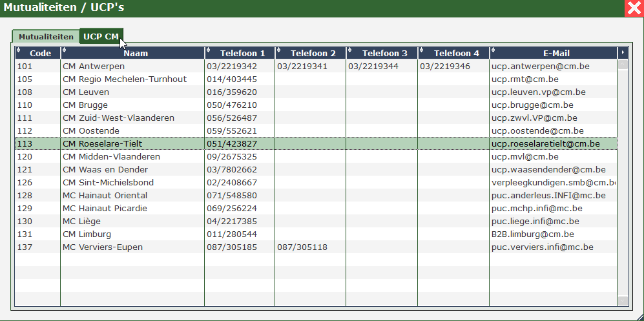This screenshot has height=321, width=644.
Task: Open the column options arrow at header right
Action: click(623, 52)
